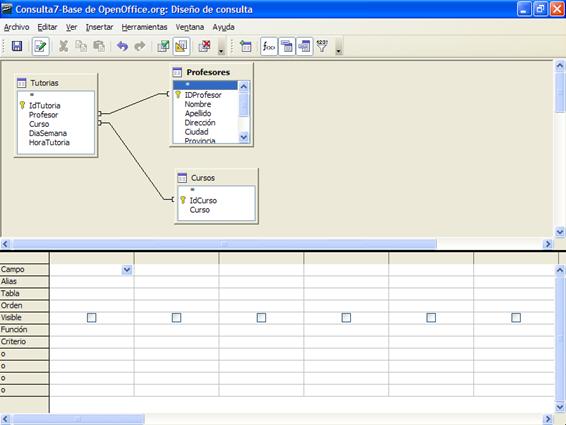The height and width of the screenshot is (425, 566).
Task: Click the table pane horizontal scrollbar thumb
Action: 224,244
